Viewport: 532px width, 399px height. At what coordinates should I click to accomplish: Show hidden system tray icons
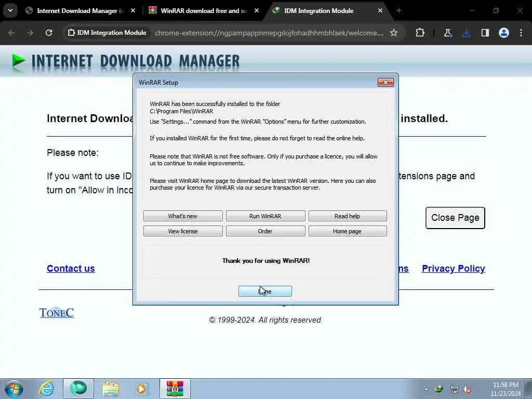(x=426, y=389)
